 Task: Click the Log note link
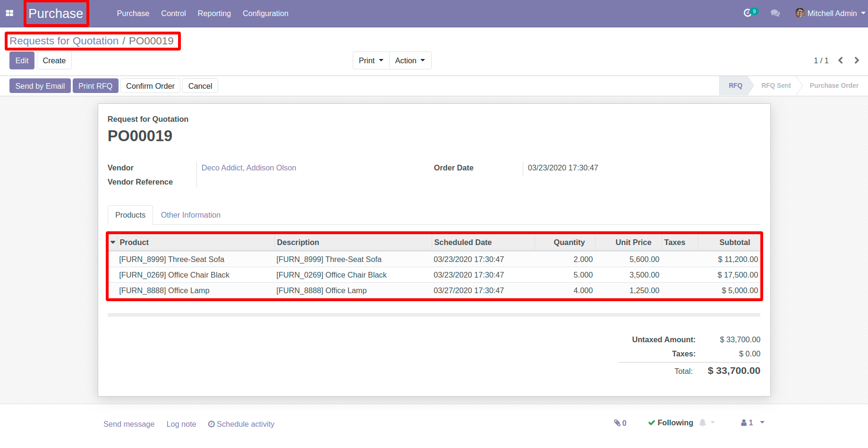pos(181,424)
